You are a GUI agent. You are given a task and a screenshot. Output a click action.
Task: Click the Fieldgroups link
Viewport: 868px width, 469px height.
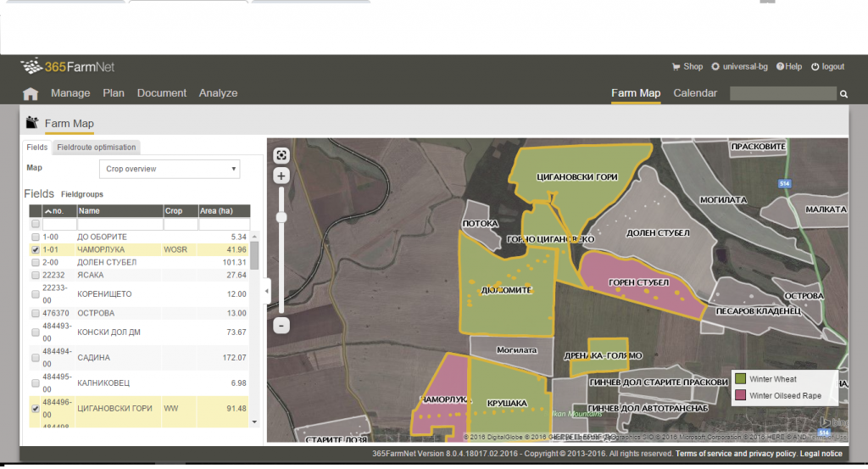82,194
